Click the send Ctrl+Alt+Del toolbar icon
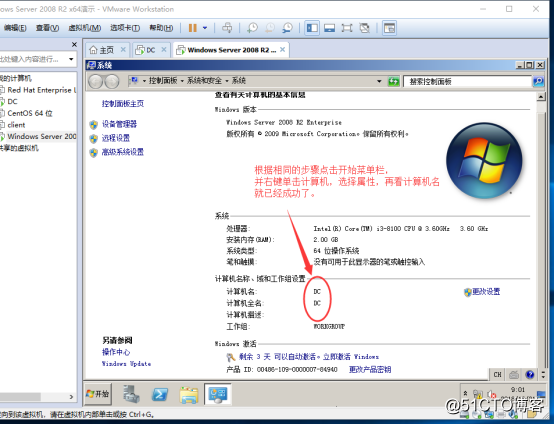The width and height of the screenshot is (554, 424). coord(227,28)
